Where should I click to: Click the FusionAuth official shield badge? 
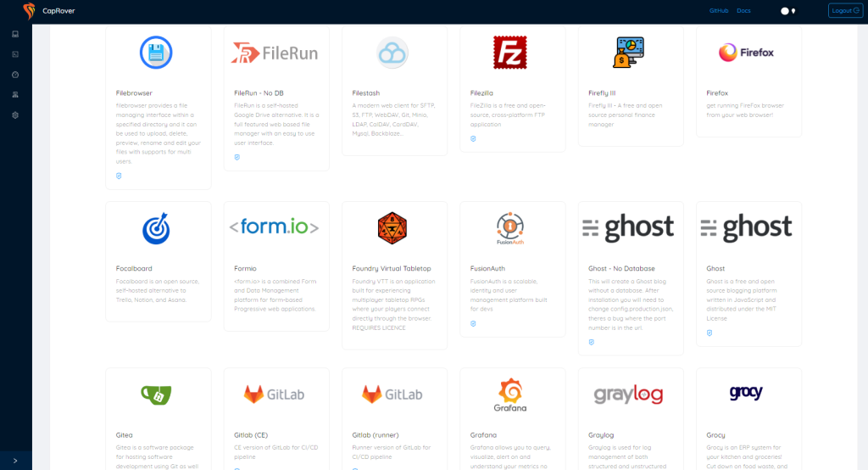click(x=473, y=324)
